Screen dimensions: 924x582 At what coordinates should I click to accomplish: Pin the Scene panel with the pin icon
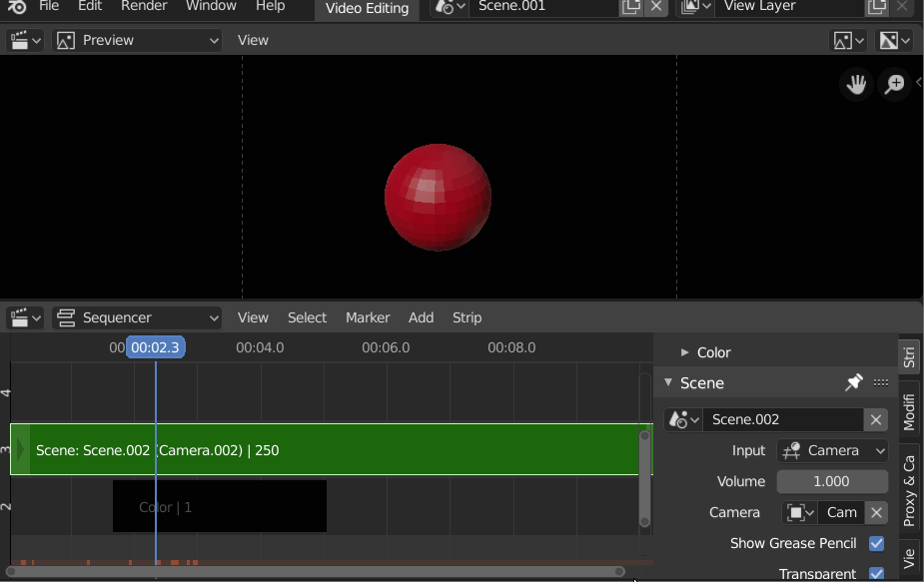coord(853,383)
